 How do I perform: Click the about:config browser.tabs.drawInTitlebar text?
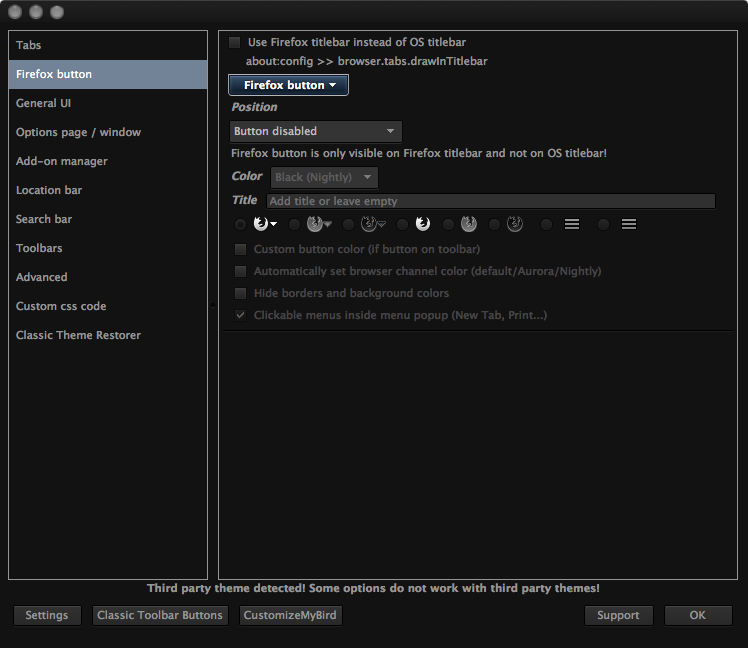pos(366,61)
